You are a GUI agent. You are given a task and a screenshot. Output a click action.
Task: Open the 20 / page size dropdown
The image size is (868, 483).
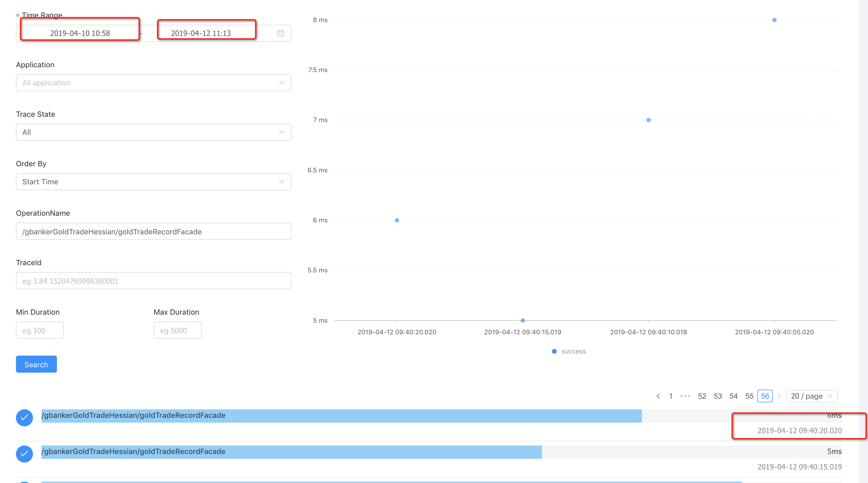812,396
